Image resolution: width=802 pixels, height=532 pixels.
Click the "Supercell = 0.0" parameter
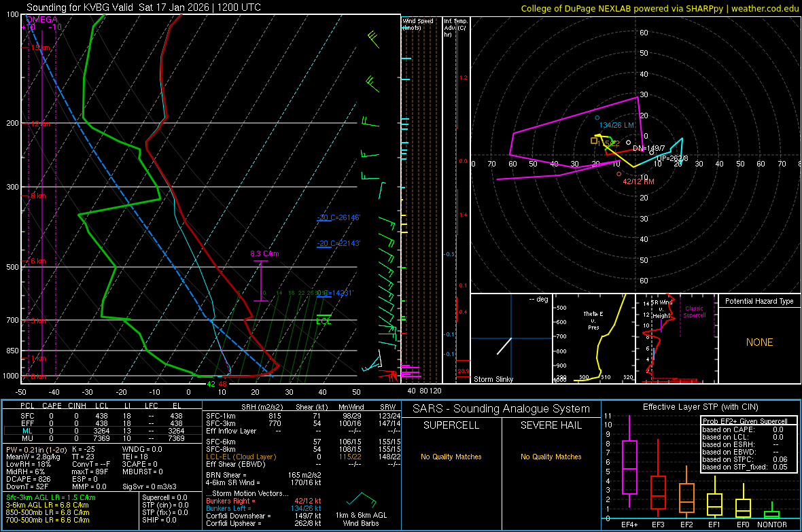pos(164,498)
